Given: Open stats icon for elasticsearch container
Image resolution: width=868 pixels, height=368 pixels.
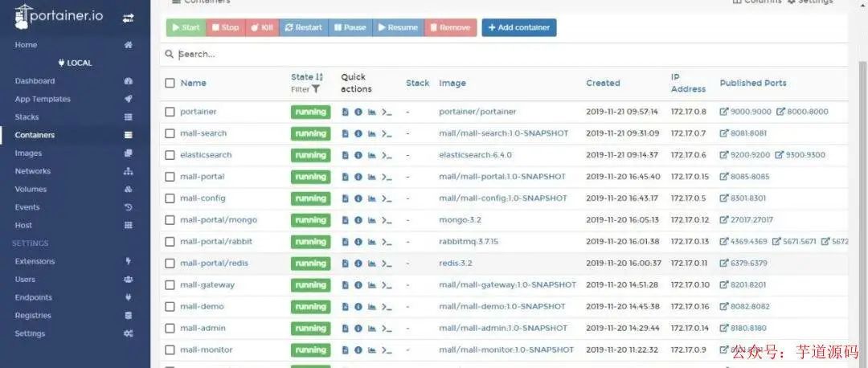Looking at the screenshot, I should 372,155.
